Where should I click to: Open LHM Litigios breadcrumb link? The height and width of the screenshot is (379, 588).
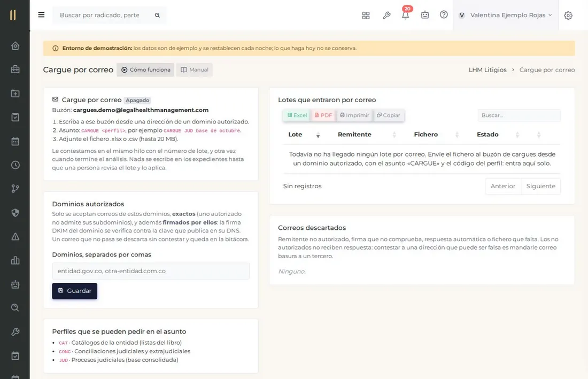point(488,69)
